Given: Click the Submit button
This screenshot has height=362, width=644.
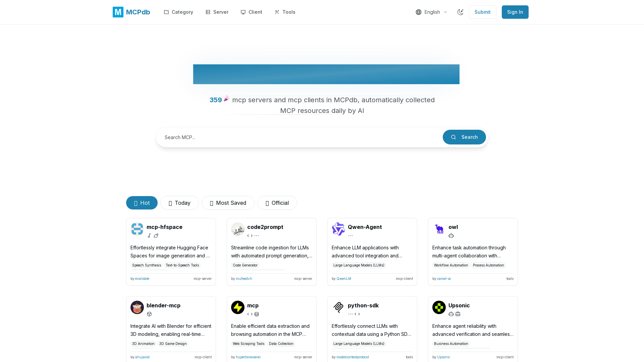Looking at the screenshot, I should coord(483,12).
